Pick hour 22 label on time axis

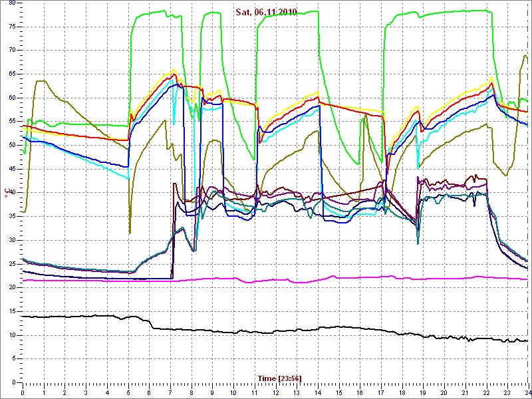487,392
